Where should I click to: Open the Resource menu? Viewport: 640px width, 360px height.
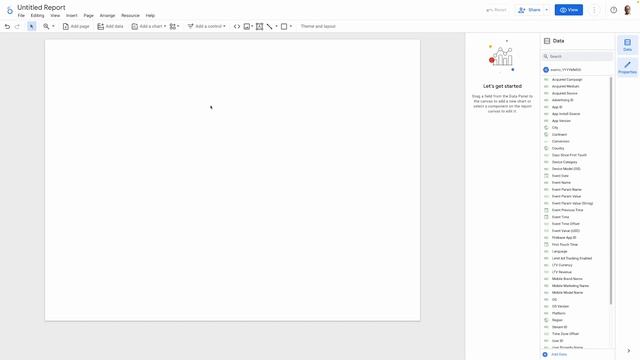coord(130,16)
